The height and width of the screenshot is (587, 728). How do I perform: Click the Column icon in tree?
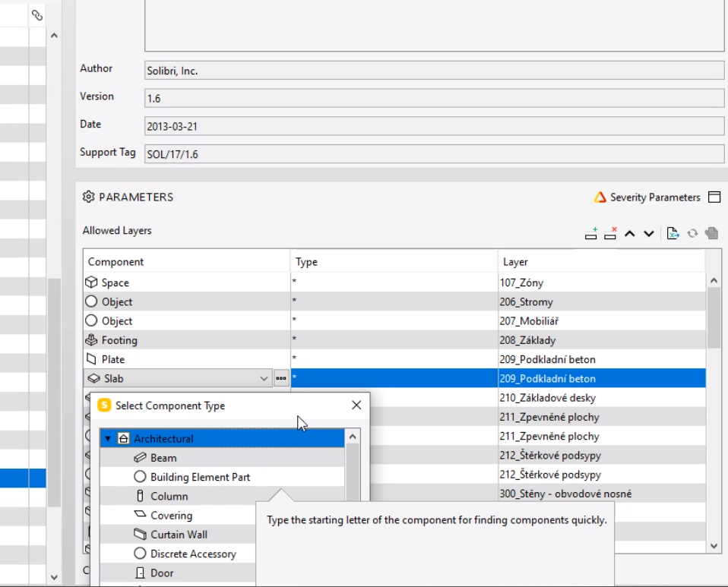coord(140,496)
